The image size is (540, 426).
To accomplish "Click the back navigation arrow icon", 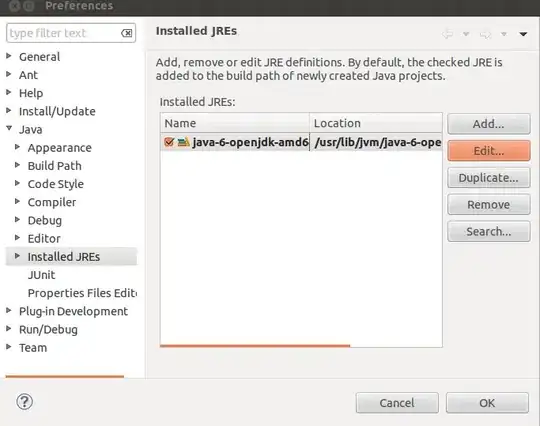I will [x=447, y=34].
